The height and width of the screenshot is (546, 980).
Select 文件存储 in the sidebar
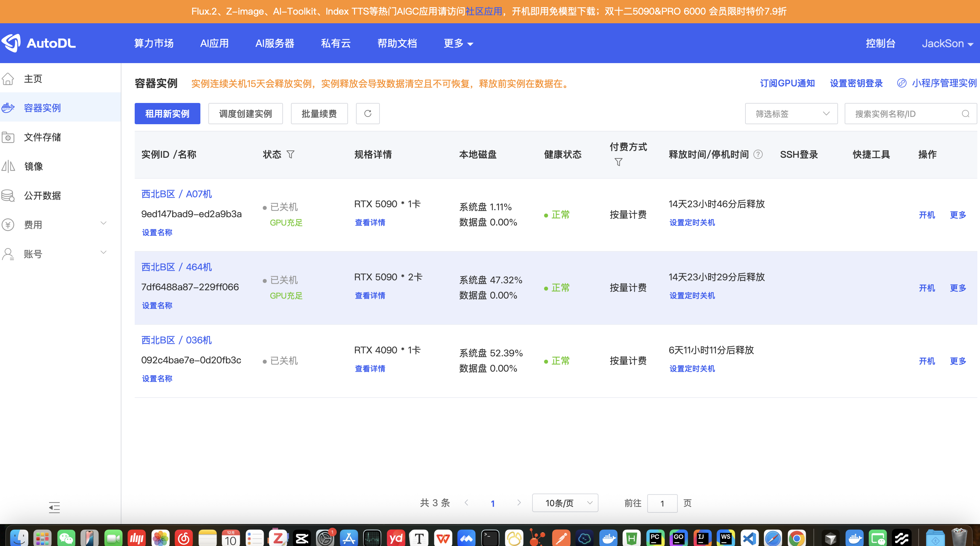[x=42, y=137]
